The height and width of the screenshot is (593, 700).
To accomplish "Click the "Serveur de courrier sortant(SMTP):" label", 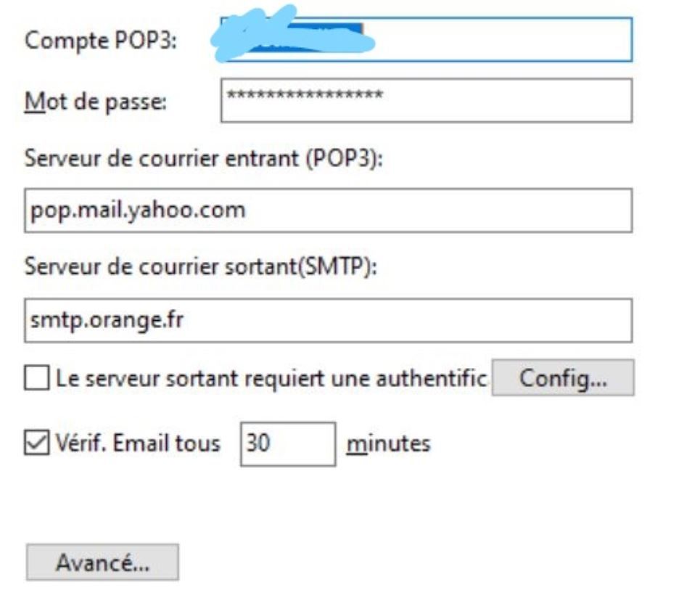I will 202,267.
